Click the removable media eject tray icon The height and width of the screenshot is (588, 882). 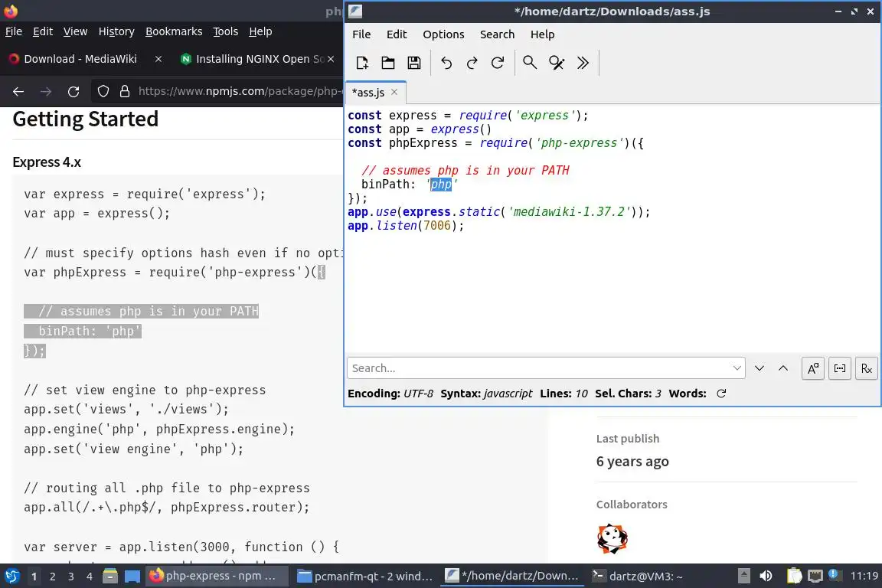point(743,576)
